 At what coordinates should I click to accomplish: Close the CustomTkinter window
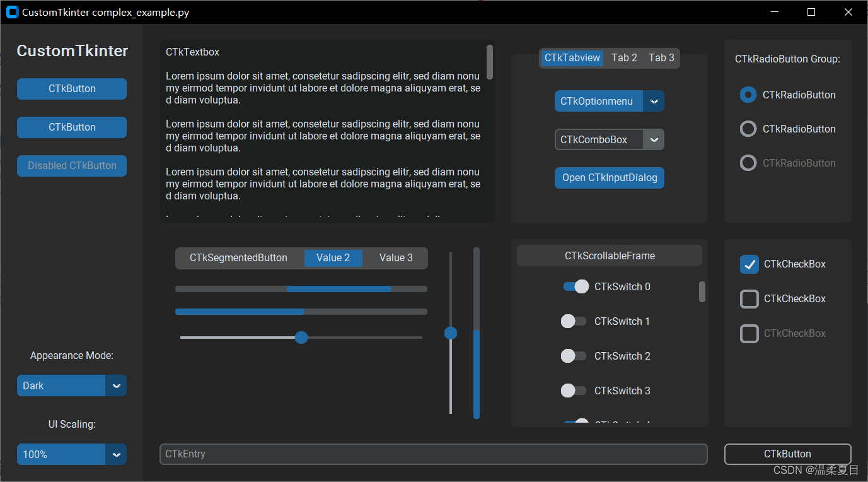(848, 12)
